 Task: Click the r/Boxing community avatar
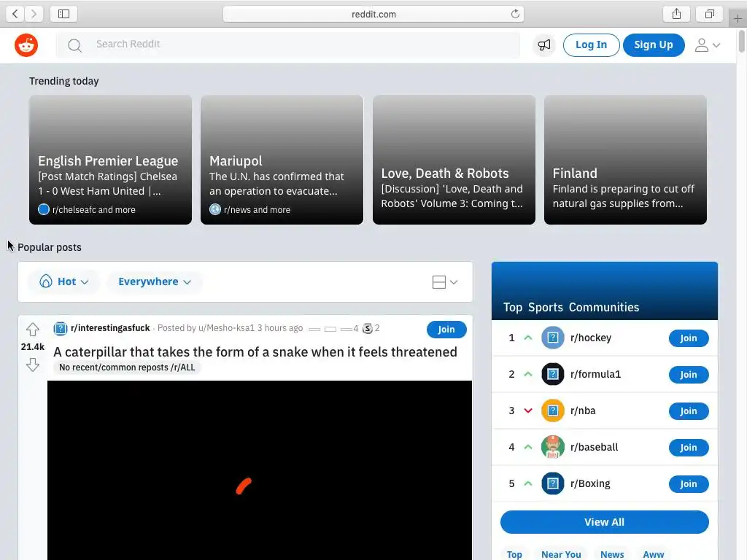[x=553, y=483]
